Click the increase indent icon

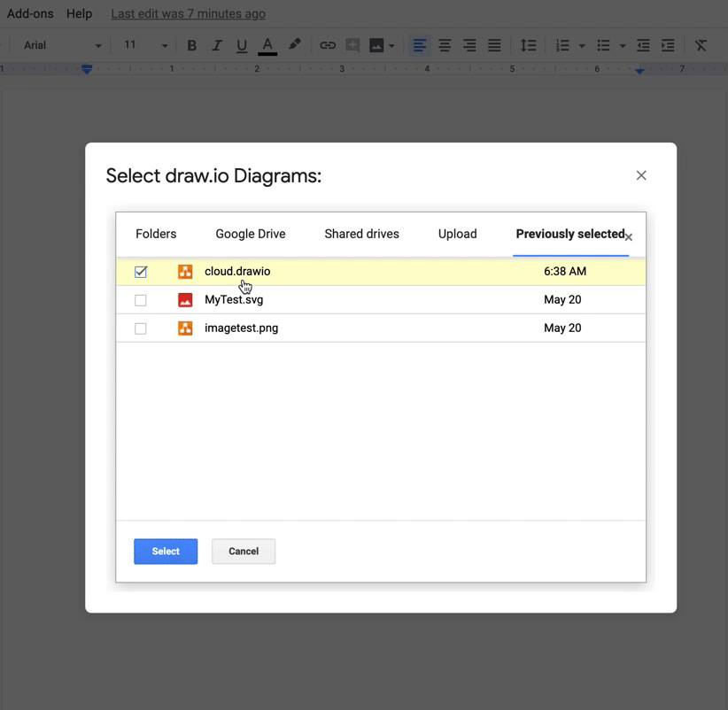(668, 45)
